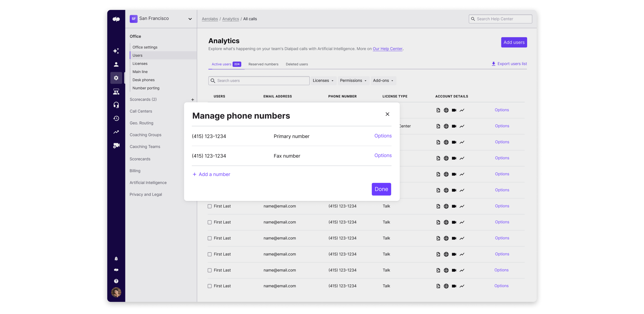The width and height of the screenshot is (644, 314).
Task: Click Export users list link
Action: [509, 64]
